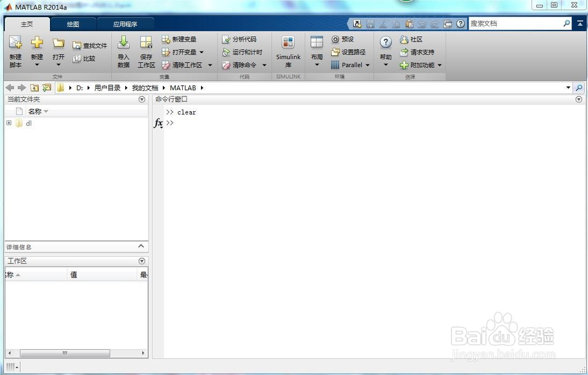Click 我的文档 in address bar

(x=145, y=88)
